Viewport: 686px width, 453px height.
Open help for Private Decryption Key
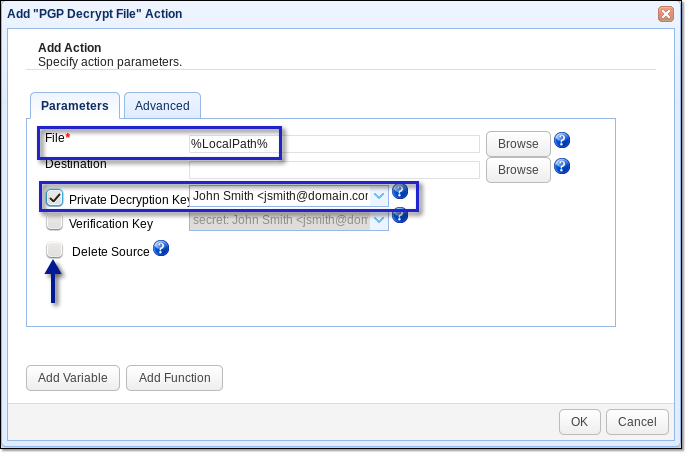pos(400,191)
